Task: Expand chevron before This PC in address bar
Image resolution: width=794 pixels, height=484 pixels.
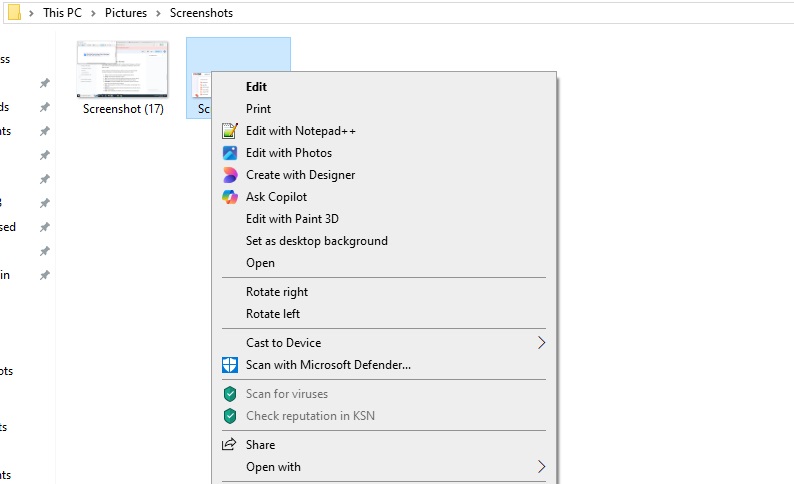Action: [x=31, y=13]
